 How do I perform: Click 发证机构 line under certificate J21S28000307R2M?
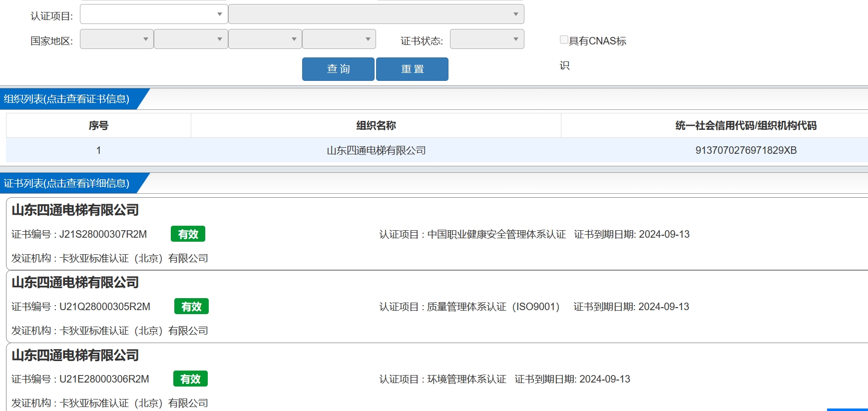pyautogui.click(x=110, y=258)
